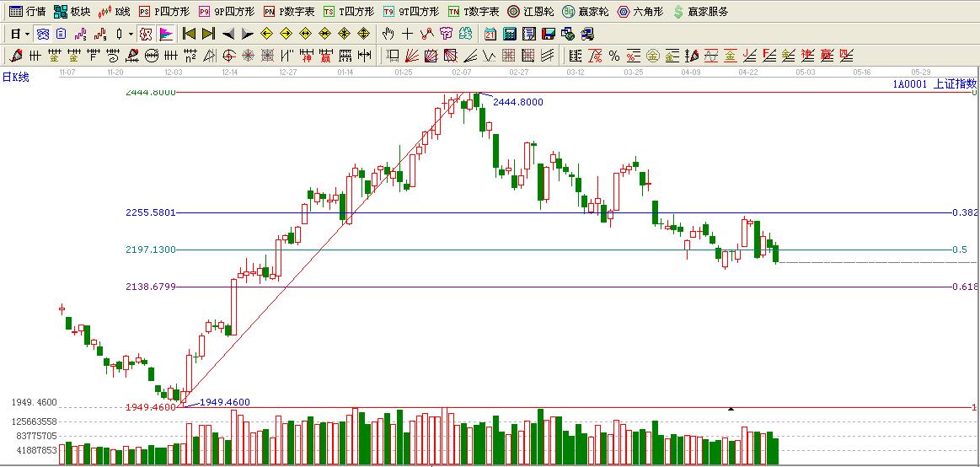The width and height of the screenshot is (980, 467).
Task: Expand the candlestick chart type dropdown arrow
Action: (x=131, y=34)
